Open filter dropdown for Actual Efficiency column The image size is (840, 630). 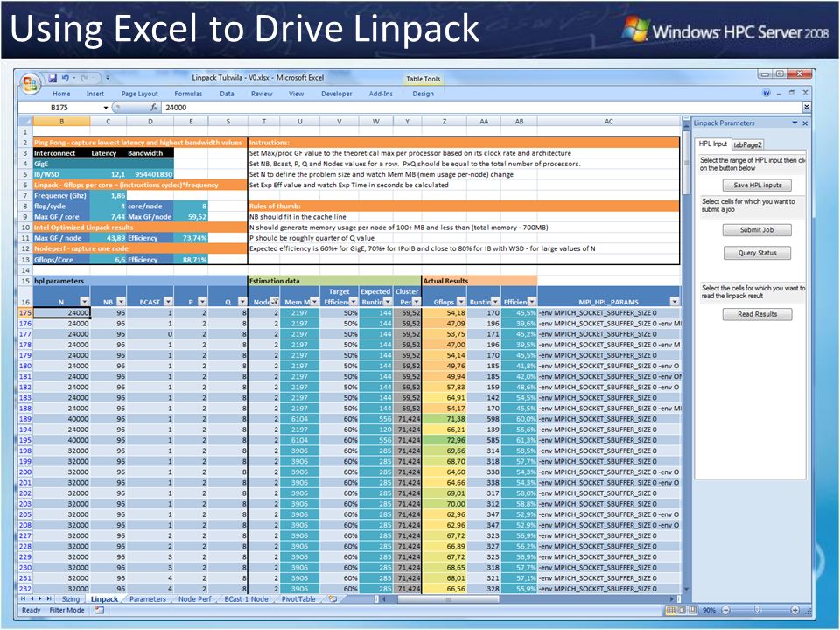click(x=531, y=302)
